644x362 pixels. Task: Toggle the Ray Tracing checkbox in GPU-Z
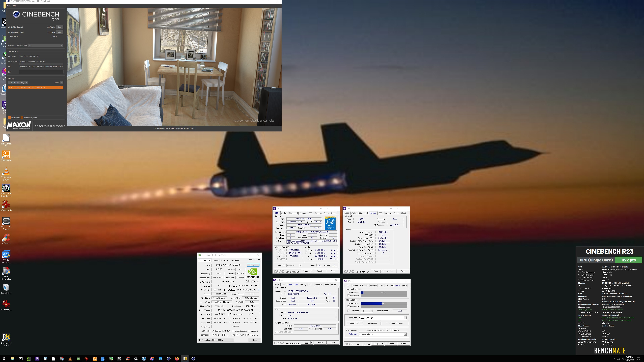pos(223,335)
